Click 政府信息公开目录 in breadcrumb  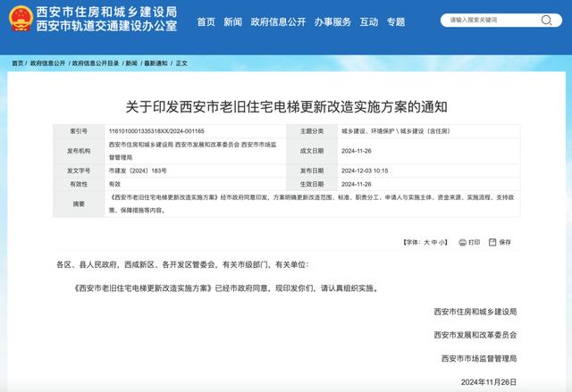point(96,63)
